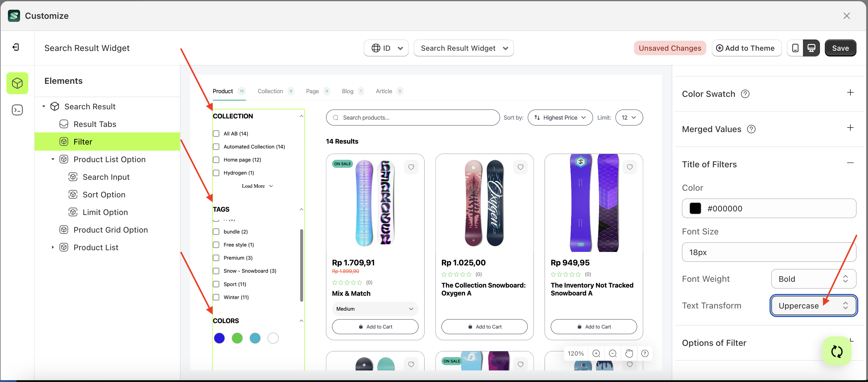Screen dimensions: 868x382
Task: Switch to mobile preview icon
Action: tap(795, 48)
